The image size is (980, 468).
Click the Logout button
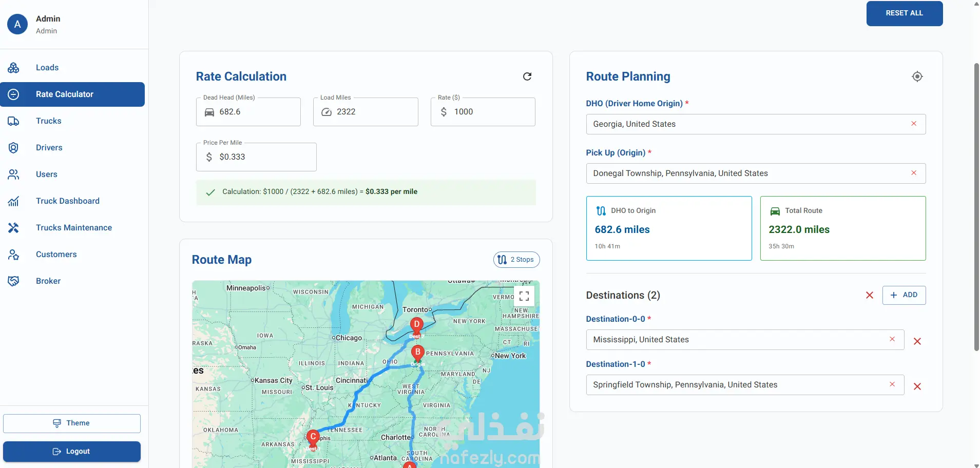tap(72, 452)
